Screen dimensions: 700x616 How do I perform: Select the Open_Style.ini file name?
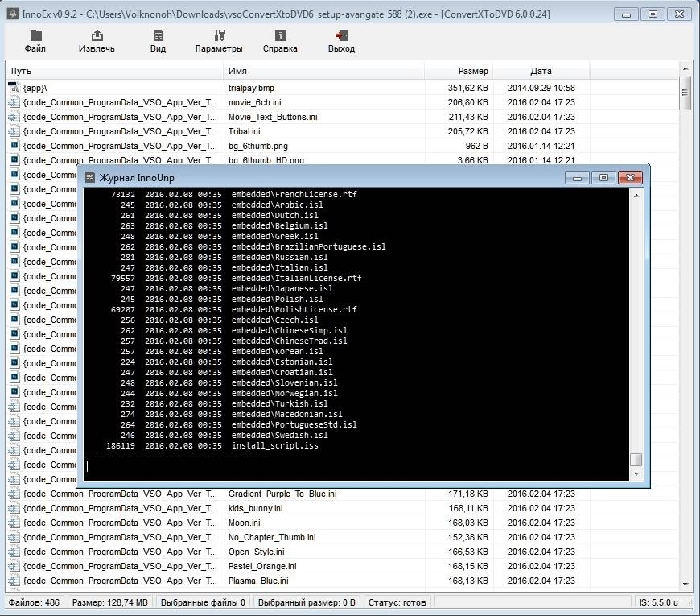tap(256, 552)
